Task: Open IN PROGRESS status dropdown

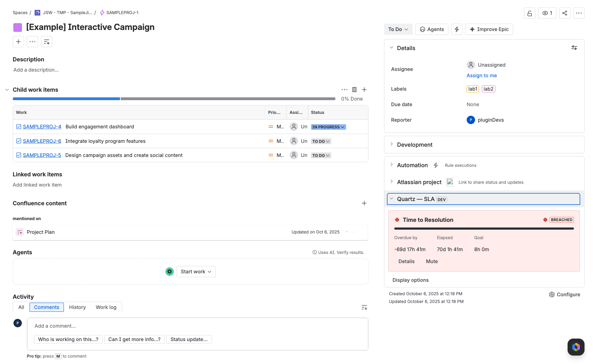Action: point(328,127)
